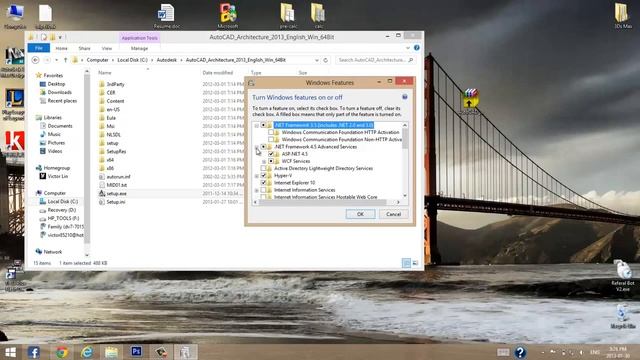Select Local Disk (C:) in navigation pane
640x360 pixels.
[x=62, y=202]
